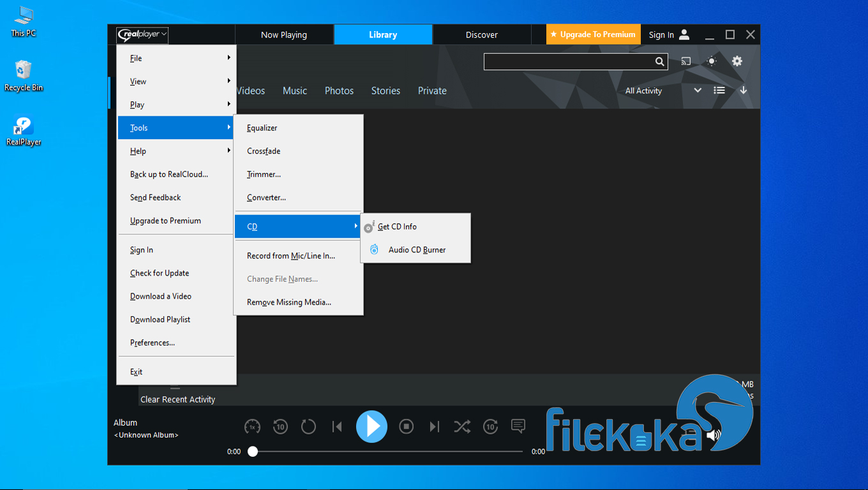Click Clear Recent Activity link
The image size is (868, 490).
[178, 399]
